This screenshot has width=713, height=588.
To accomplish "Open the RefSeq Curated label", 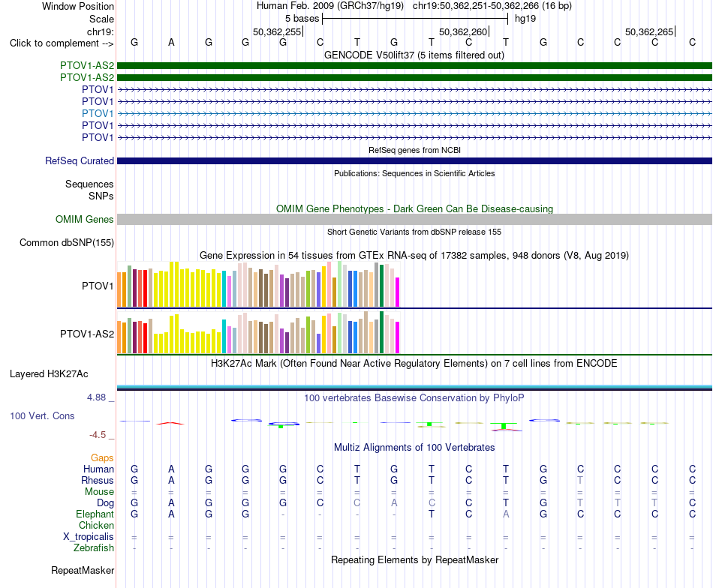I will click(80, 160).
